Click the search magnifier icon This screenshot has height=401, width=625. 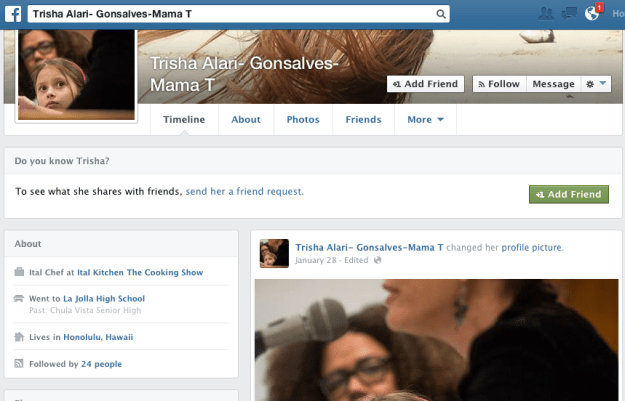pyautogui.click(x=440, y=14)
